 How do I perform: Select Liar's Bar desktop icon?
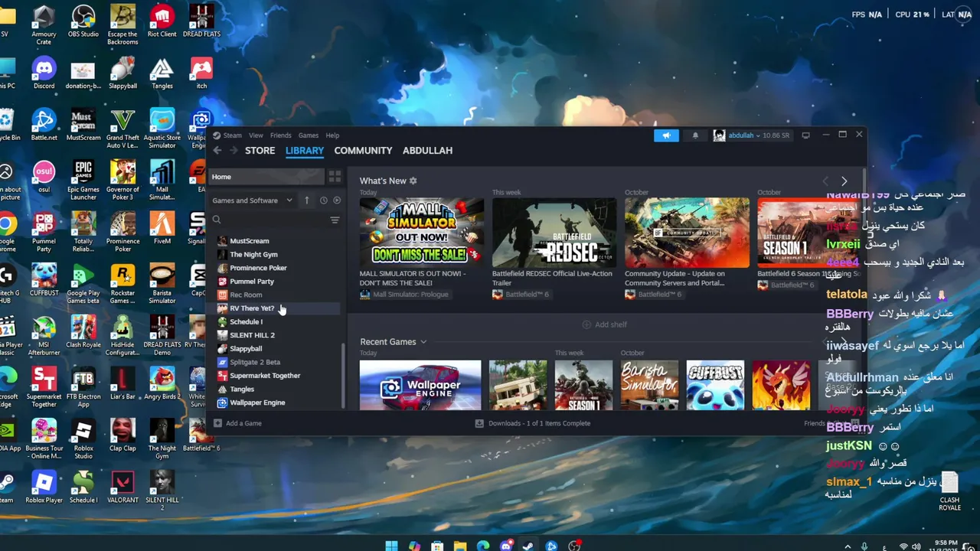point(122,383)
